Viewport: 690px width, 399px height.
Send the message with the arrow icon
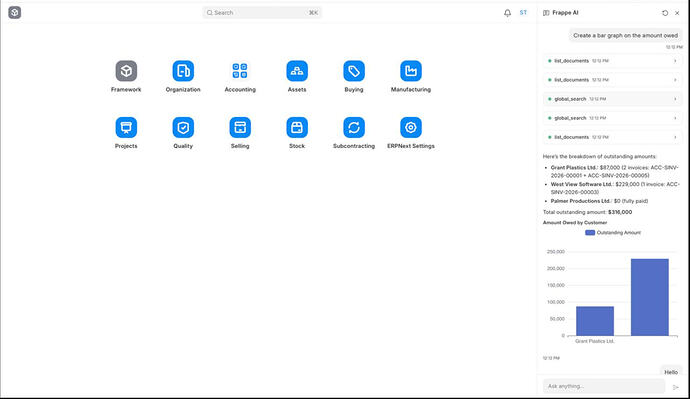675,387
